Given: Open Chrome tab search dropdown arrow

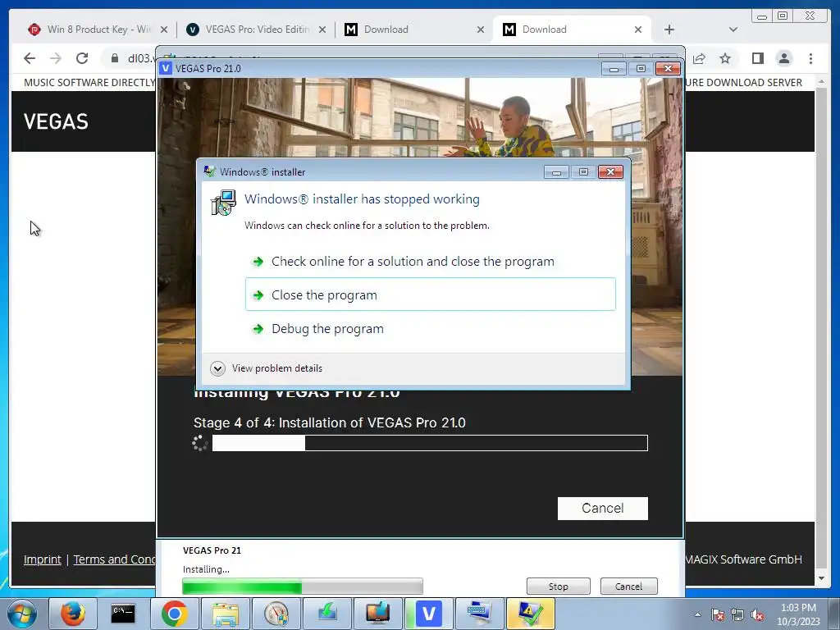Looking at the screenshot, I should (x=733, y=30).
